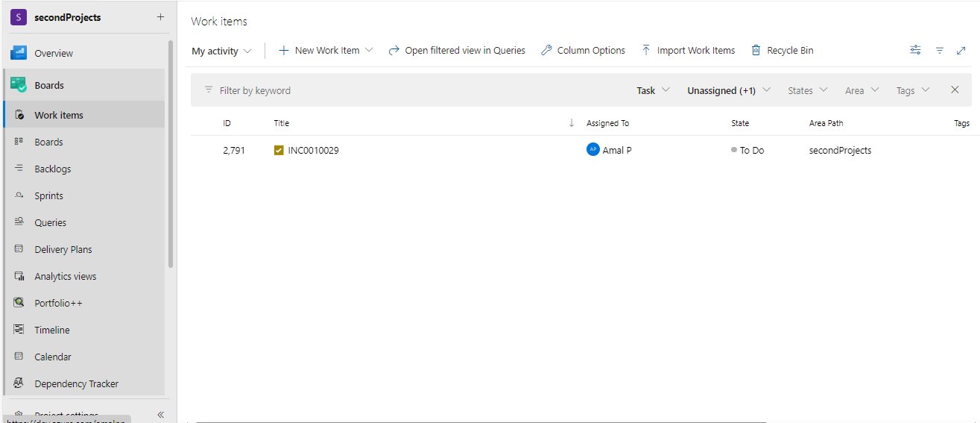Open filtered view in Queries

click(x=457, y=51)
